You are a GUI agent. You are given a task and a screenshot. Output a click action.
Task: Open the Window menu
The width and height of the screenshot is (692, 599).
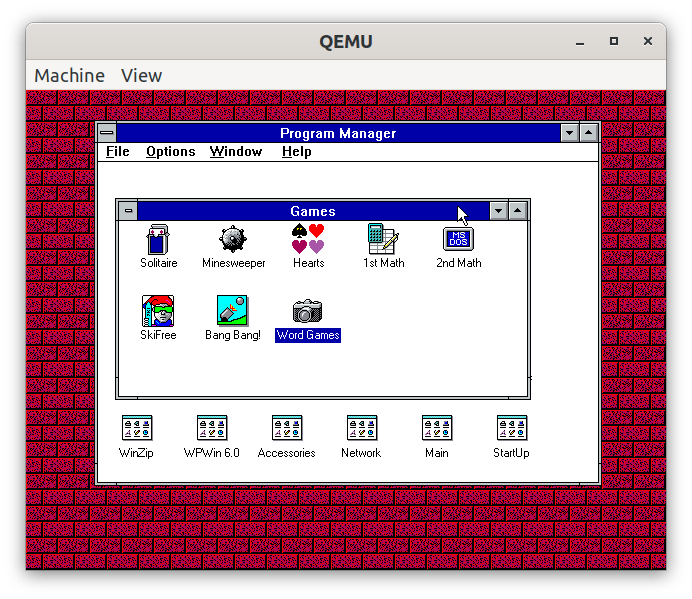[x=236, y=151]
